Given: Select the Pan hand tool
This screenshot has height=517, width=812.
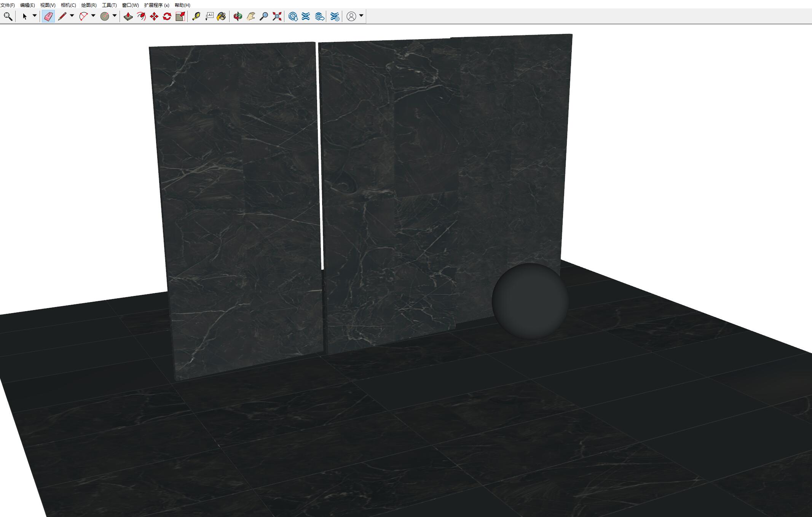Looking at the screenshot, I should pos(251,16).
